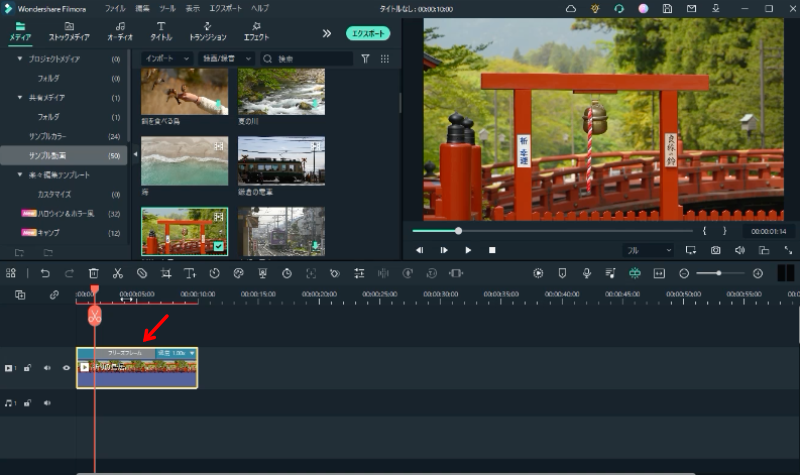Viewport: 800px width, 475px height.
Task: Open the speed tool in timeline toolbar
Action: pos(214,273)
